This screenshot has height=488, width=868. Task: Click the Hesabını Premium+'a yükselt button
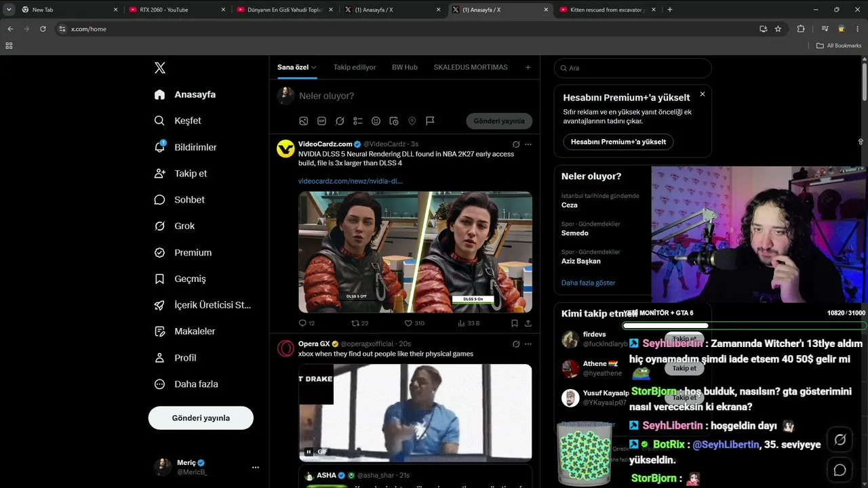pos(618,142)
